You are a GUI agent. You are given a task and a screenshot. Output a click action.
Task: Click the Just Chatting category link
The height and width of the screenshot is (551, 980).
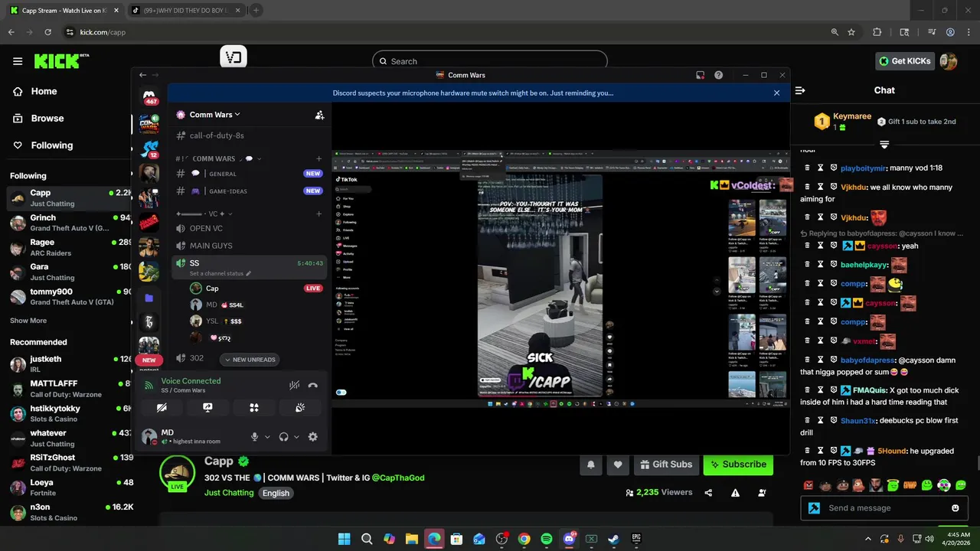tap(229, 493)
